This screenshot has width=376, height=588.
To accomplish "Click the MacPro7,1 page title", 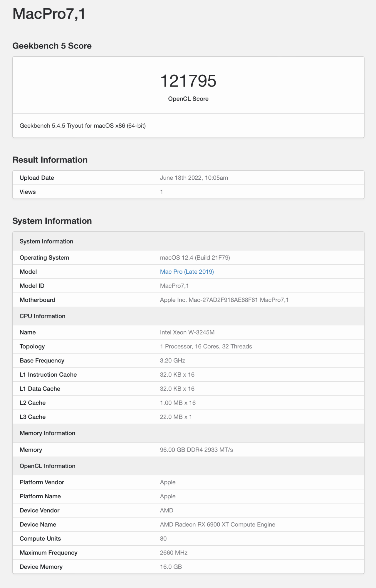I will 49,14.
